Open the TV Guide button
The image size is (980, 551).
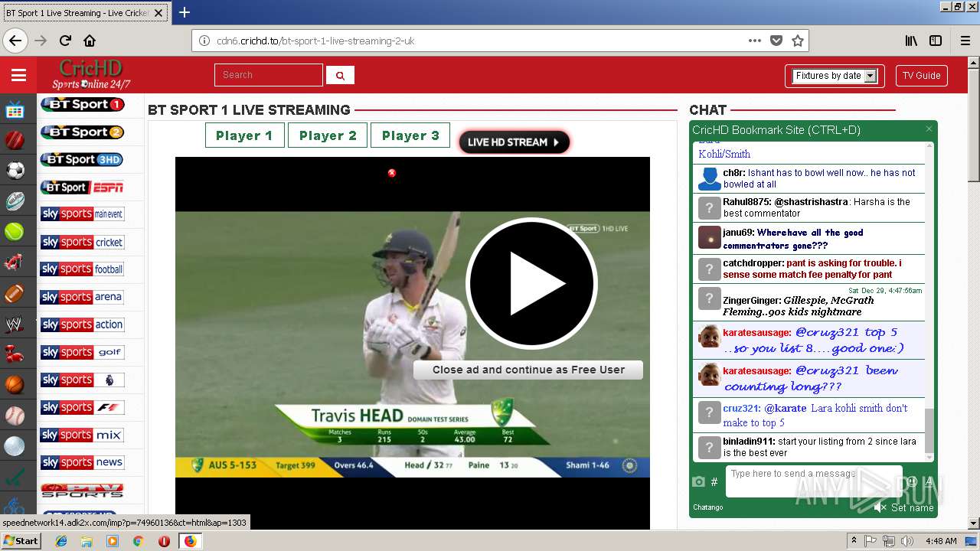[x=921, y=76]
